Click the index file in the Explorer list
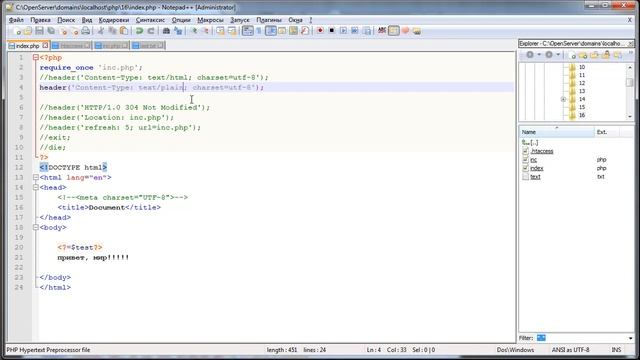This screenshot has width=640, height=360. [537, 168]
